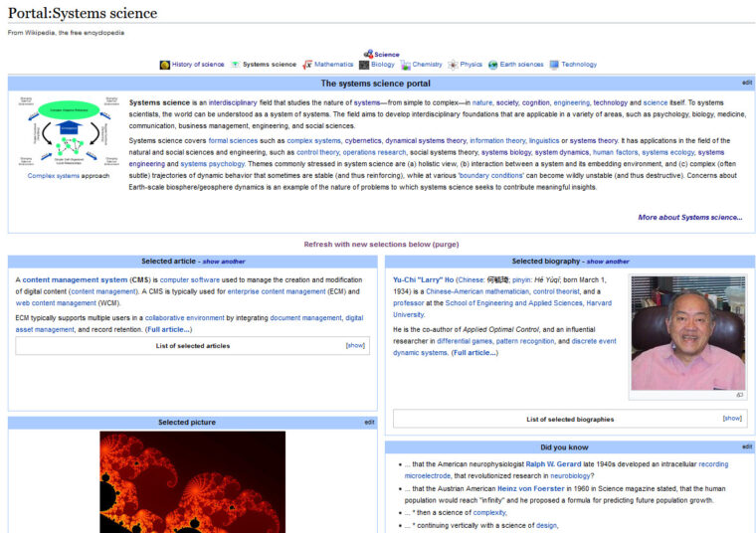Follow the complexity link in Did you know
Screen dimensions: 756x533
(x=489, y=513)
